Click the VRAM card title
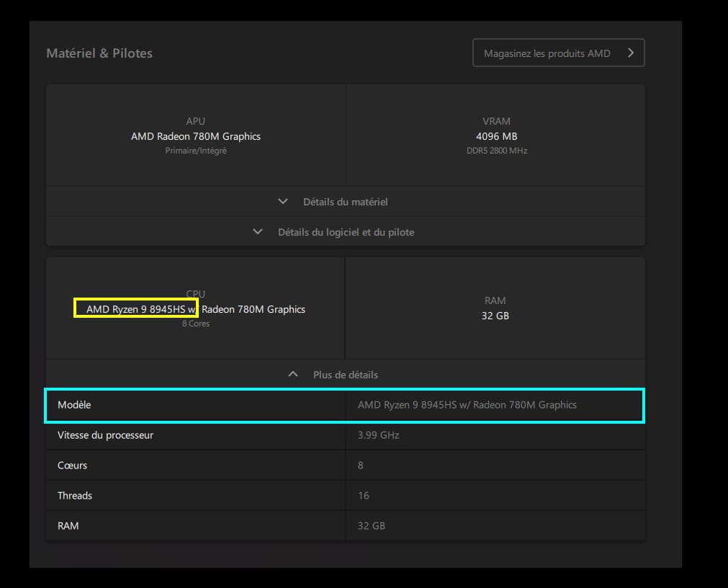728x588 pixels. (496, 121)
